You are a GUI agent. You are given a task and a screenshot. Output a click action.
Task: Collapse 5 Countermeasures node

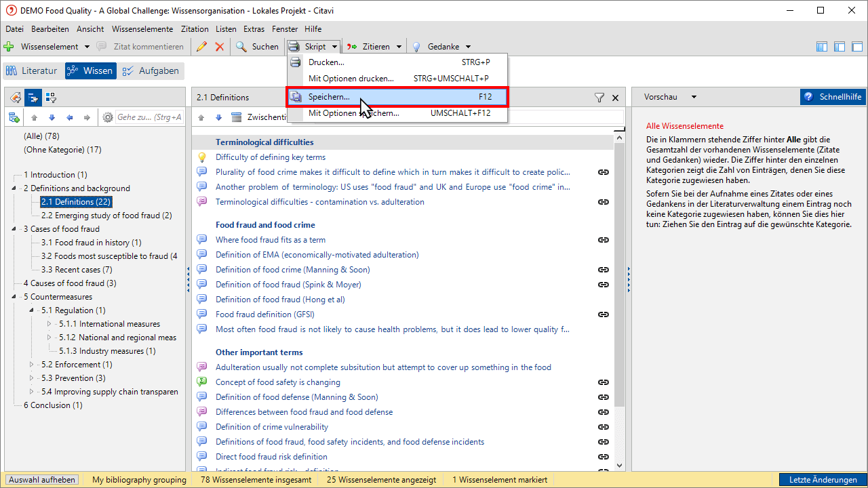pyautogui.click(x=14, y=297)
